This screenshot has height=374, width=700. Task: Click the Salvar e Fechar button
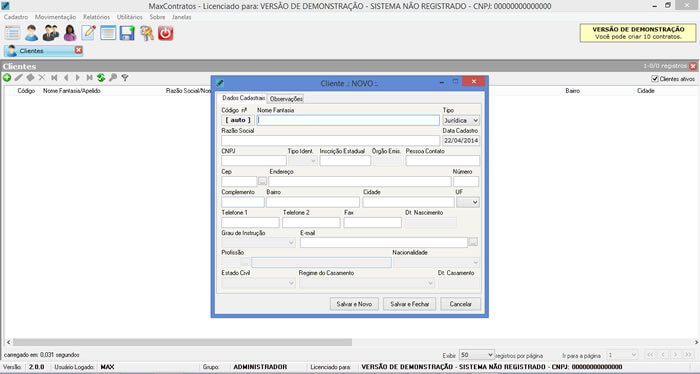tap(409, 304)
